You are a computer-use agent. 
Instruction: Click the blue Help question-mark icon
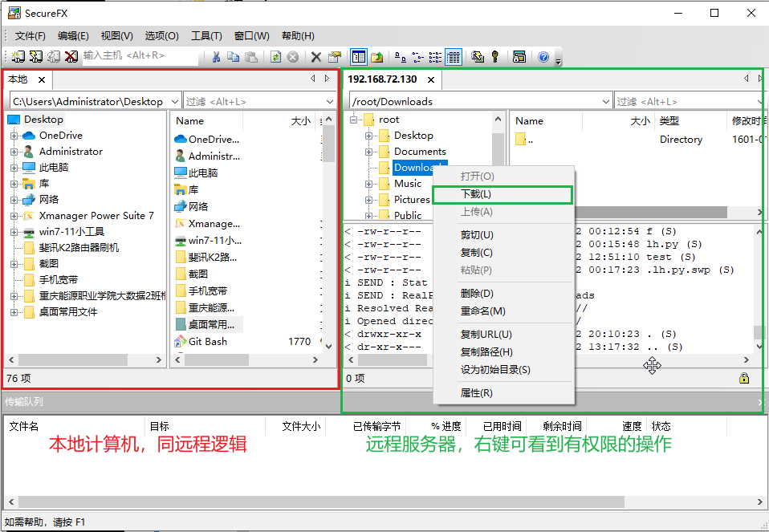pos(543,57)
